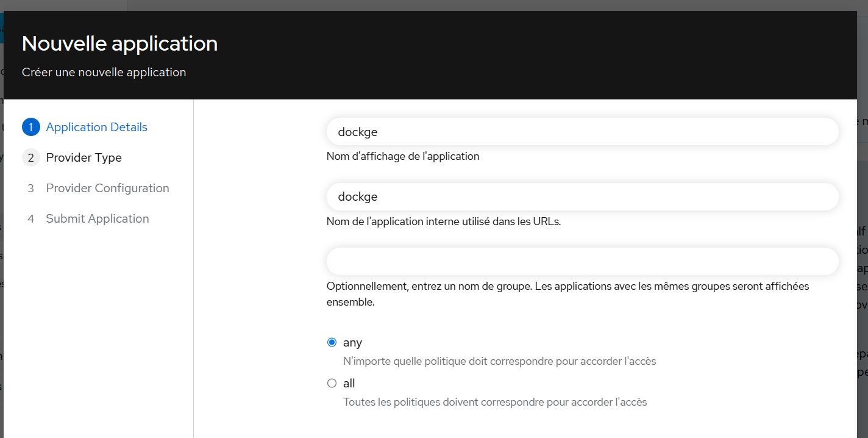Jump to the Provider Configuration step

tap(107, 188)
